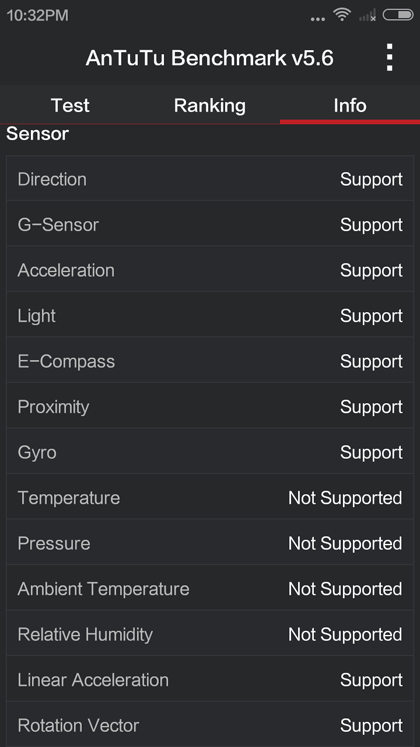
Task: Tap the Rotation Vector row
Action: coord(210,725)
